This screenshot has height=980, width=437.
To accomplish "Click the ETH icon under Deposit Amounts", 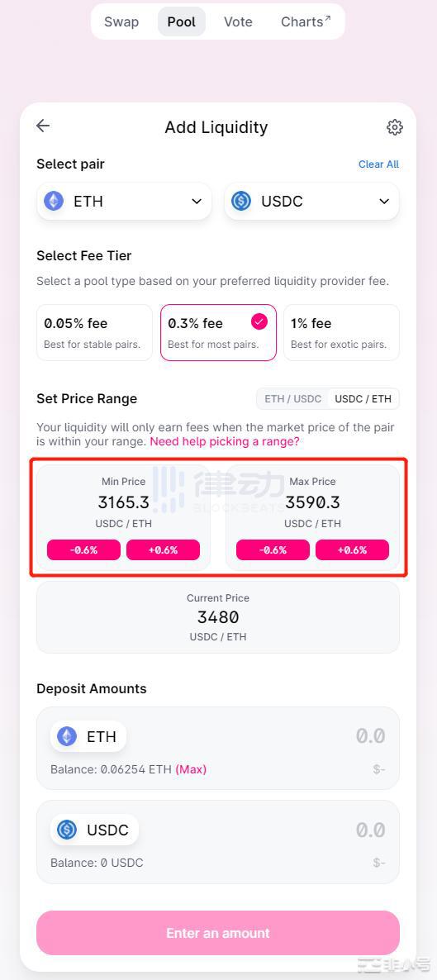I will click(x=67, y=736).
